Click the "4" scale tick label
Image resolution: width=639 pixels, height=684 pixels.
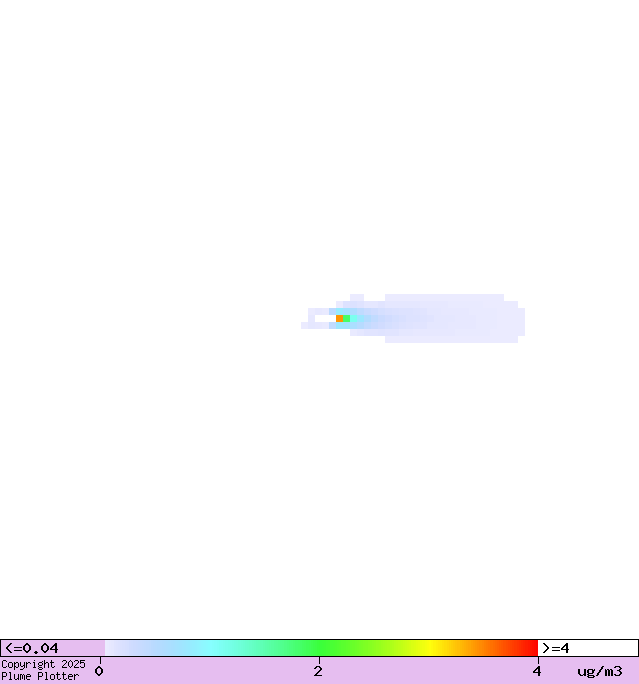point(537,671)
